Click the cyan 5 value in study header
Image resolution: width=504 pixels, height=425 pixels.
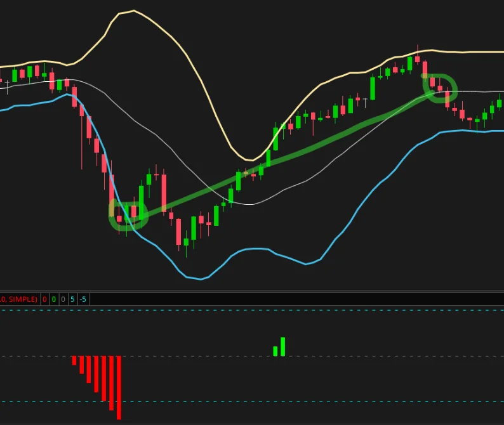[72, 299]
